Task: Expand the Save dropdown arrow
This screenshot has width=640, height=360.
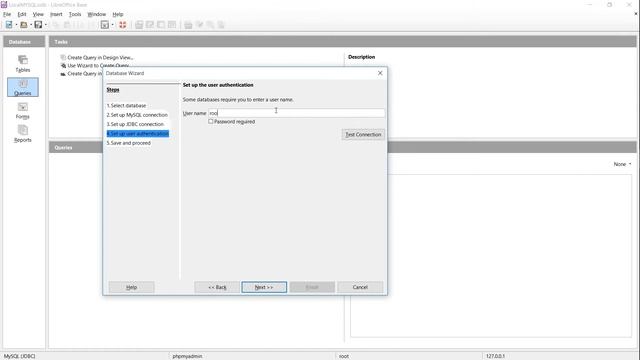Action: pyautogui.click(x=46, y=25)
